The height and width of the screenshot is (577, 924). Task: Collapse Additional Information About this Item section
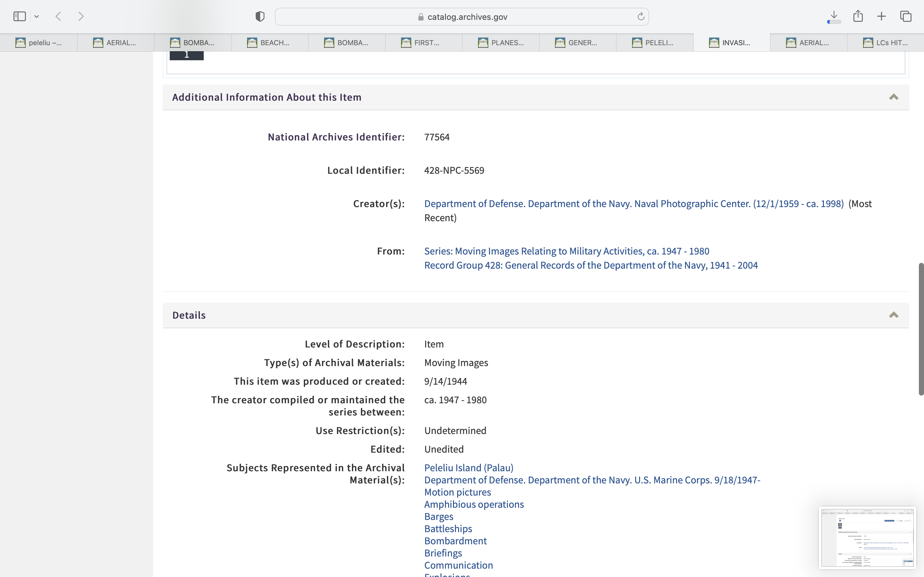(x=894, y=97)
